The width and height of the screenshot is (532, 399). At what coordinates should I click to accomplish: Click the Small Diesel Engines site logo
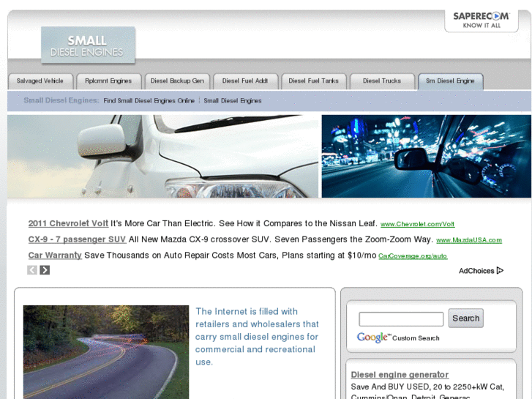click(88, 45)
